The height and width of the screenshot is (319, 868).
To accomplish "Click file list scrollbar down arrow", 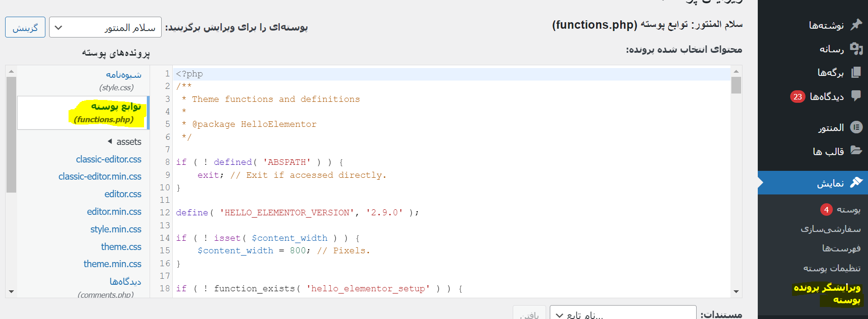I will coord(11,292).
